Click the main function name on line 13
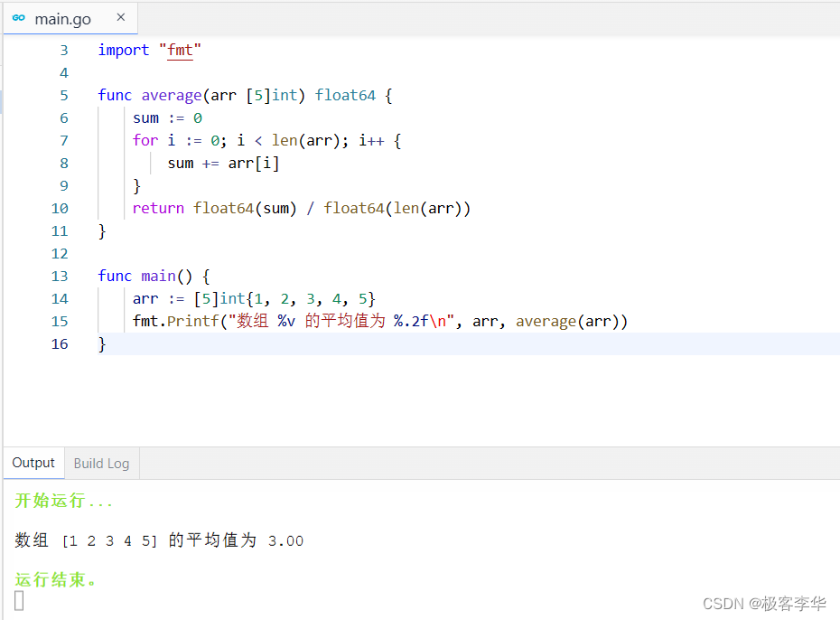Image resolution: width=840 pixels, height=620 pixels. click(159, 276)
